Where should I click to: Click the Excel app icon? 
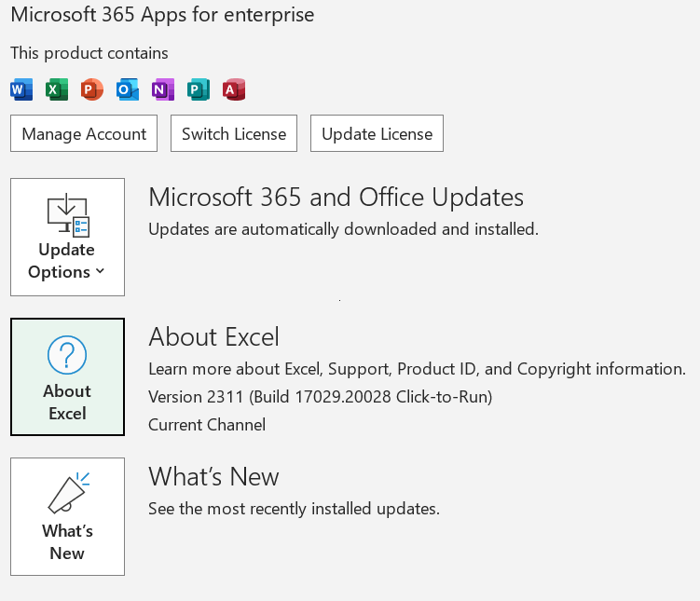click(x=57, y=89)
